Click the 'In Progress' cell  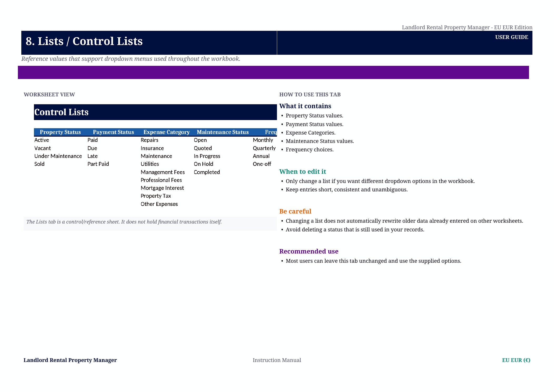(x=207, y=156)
